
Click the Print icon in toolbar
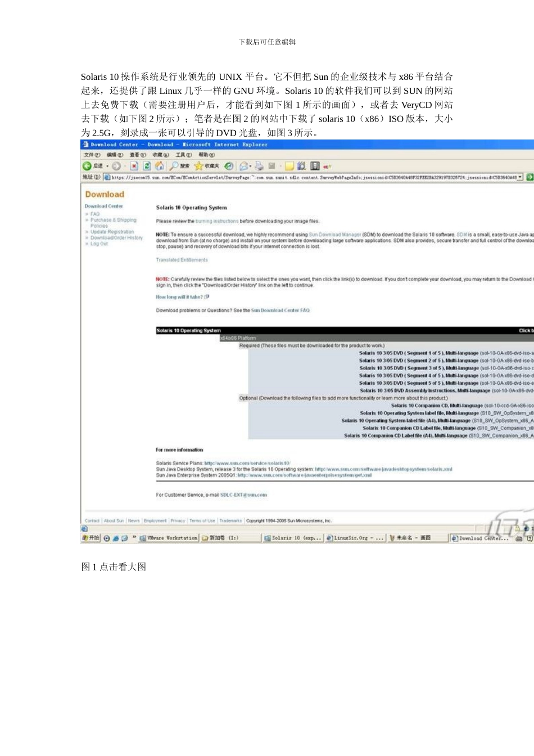click(x=259, y=166)
